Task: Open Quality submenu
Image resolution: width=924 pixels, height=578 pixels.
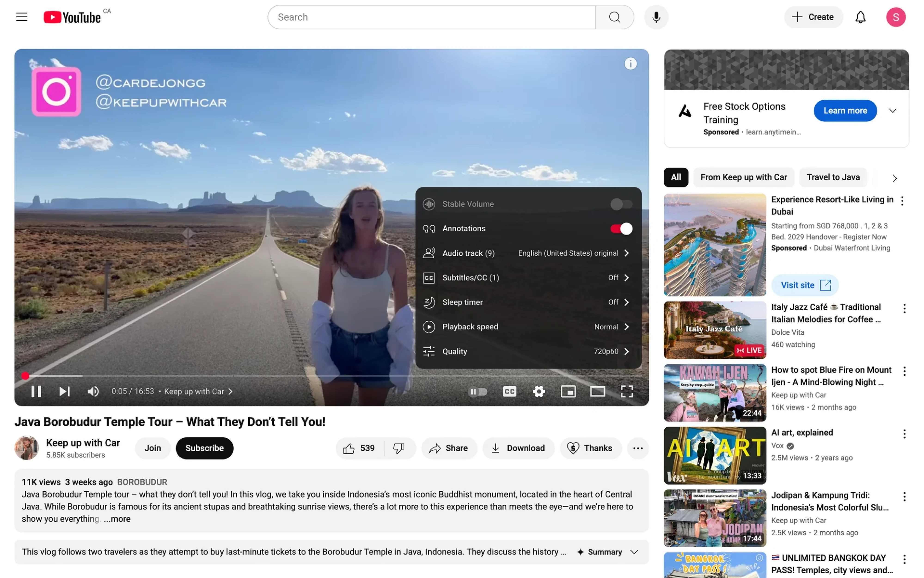Action: point(528,351)
